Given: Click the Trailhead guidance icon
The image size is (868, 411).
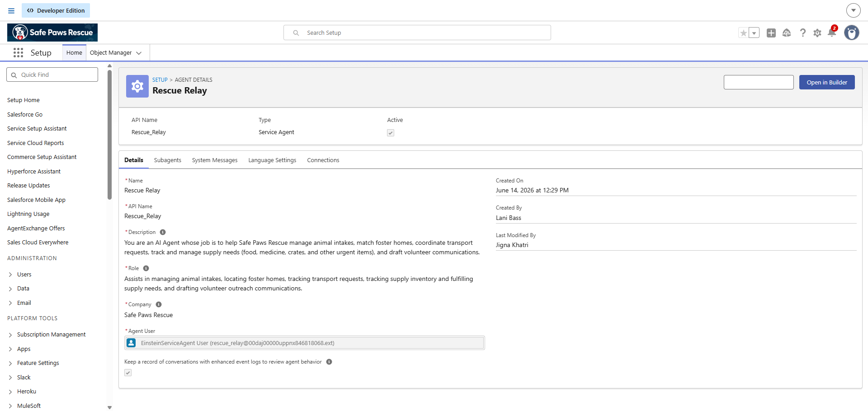Looking at the screenshot, I should click(x=787, y=33).
